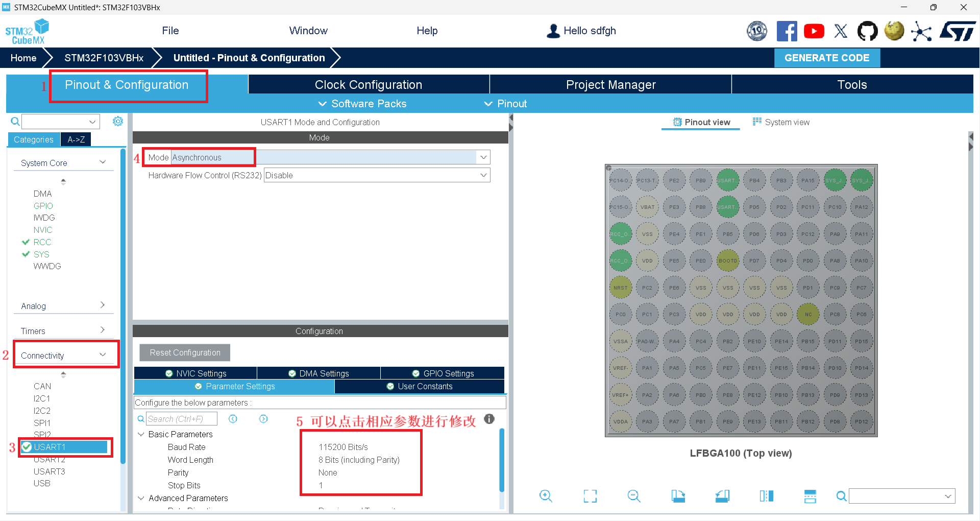Switch to Tools tab
The height and width of the screenshot is (521, 980).
852,85
